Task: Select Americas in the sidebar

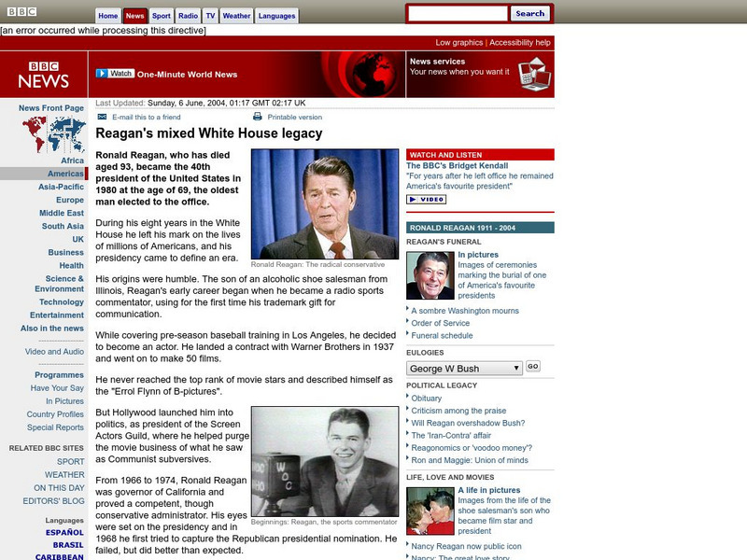Action: 65,174
